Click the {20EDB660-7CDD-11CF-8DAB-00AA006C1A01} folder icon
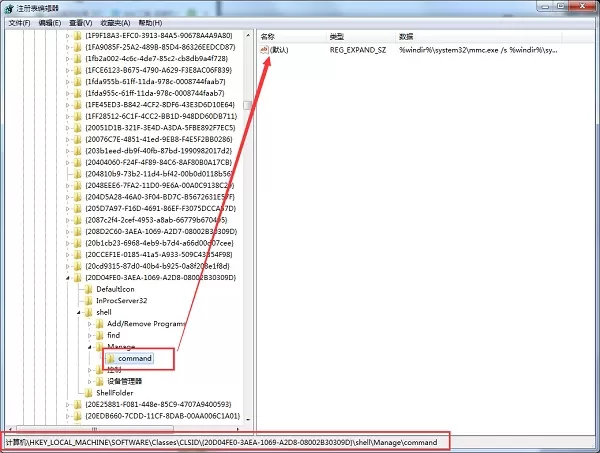600x453 pixels. (x=78, y=416)
